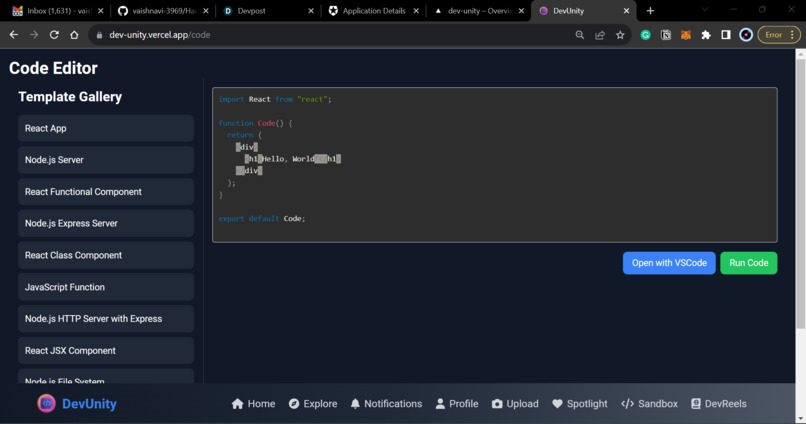Click the share page icon in address bar

(x=600, y=35)
